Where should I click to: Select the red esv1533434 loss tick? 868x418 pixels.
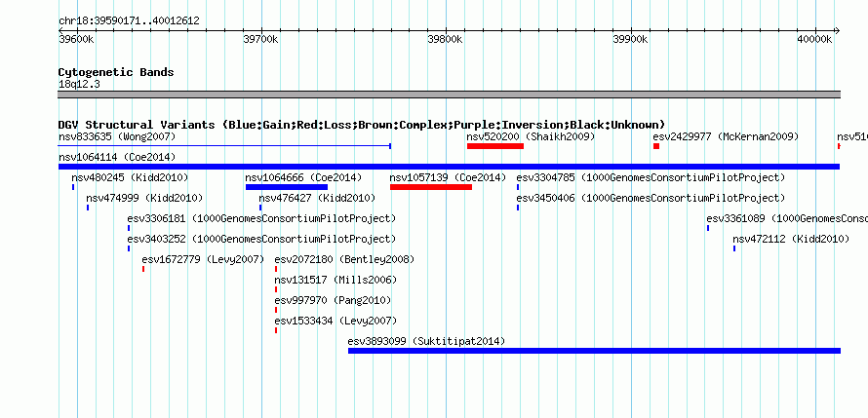coord(276,330)
